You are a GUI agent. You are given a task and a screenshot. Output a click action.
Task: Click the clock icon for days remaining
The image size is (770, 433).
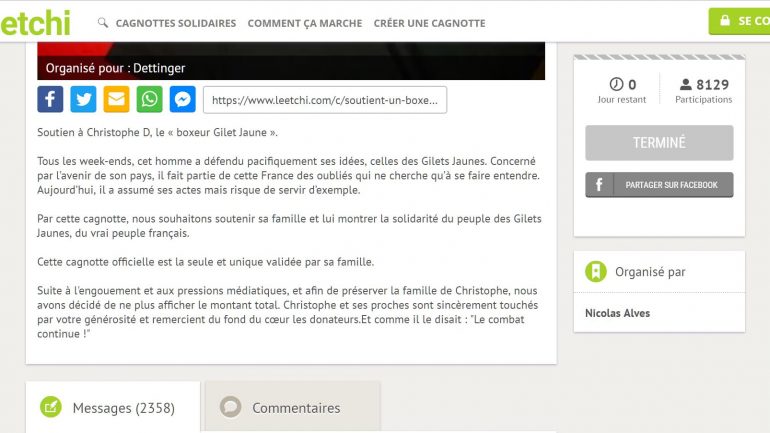click(616, 85)
